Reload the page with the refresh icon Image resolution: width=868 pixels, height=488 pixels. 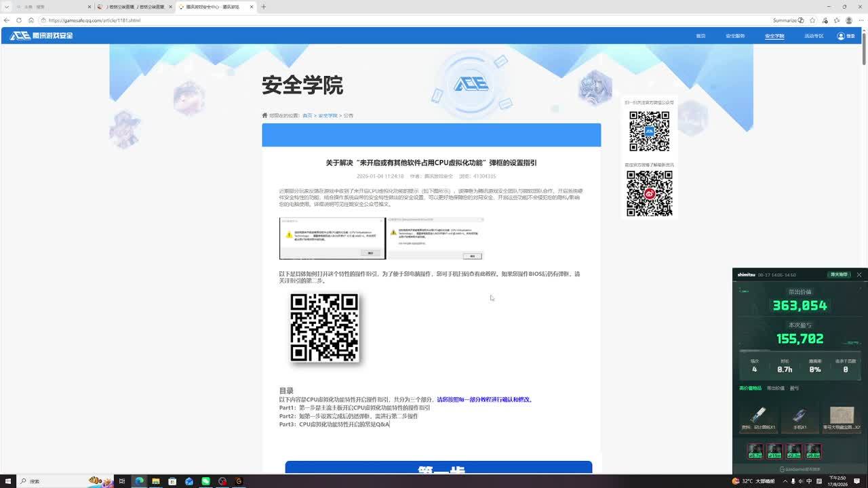click(x=19, y=20)
